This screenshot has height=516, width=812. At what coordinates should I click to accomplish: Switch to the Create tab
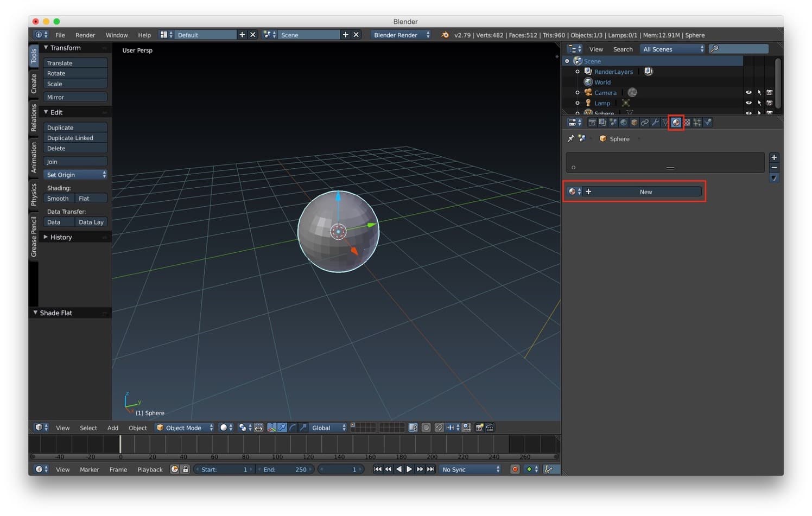(34, 84)
